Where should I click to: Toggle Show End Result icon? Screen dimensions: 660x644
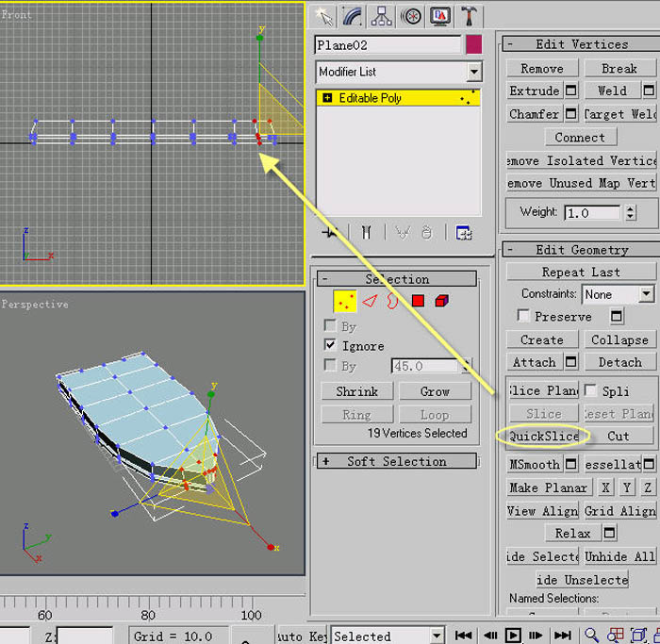click(366, 232)
